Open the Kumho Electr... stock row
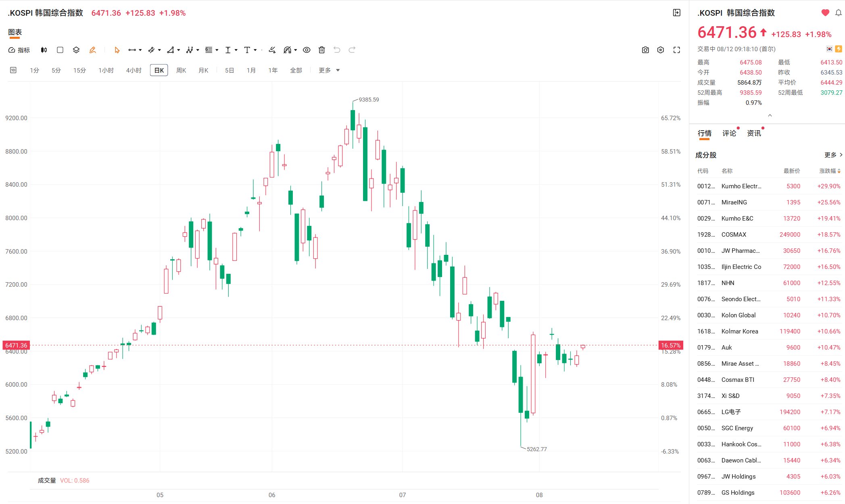845x504 pixels. tap(769, 186)
